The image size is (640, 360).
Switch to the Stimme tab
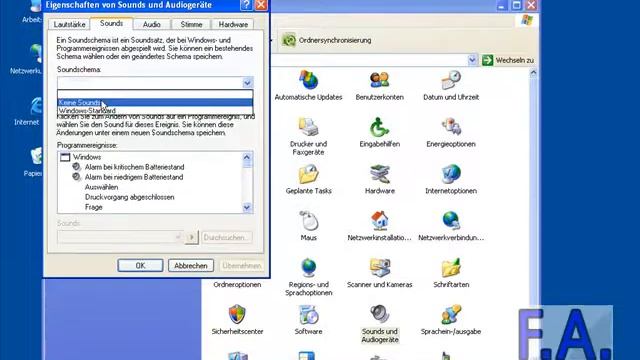[x=191, y=24]
